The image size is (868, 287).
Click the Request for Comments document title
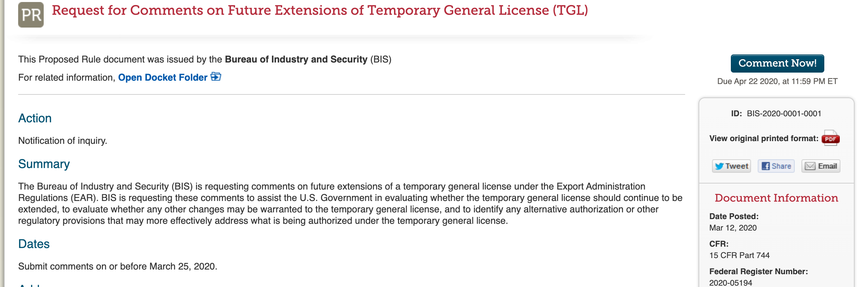(320, 10)
